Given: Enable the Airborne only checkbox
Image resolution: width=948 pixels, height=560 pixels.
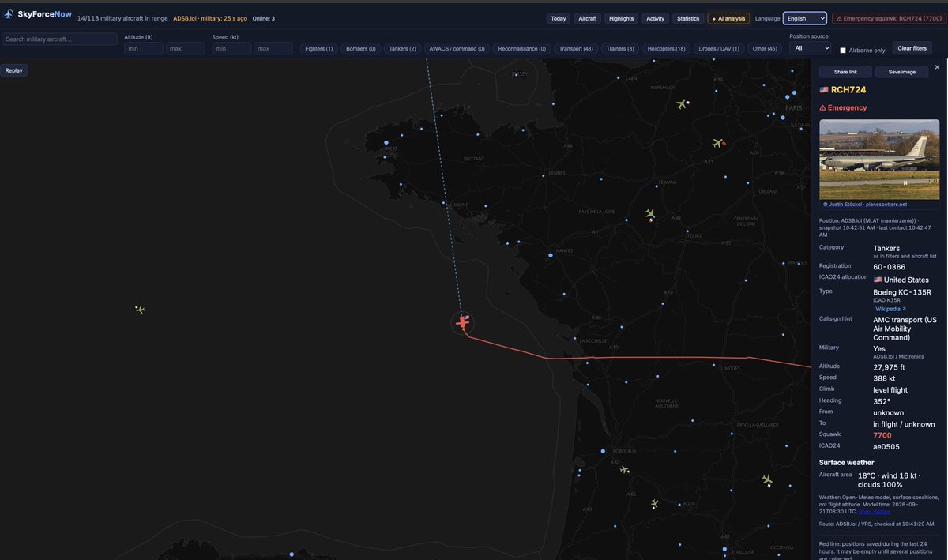Looking at the screenshot, I should click(x=843, y=51).
